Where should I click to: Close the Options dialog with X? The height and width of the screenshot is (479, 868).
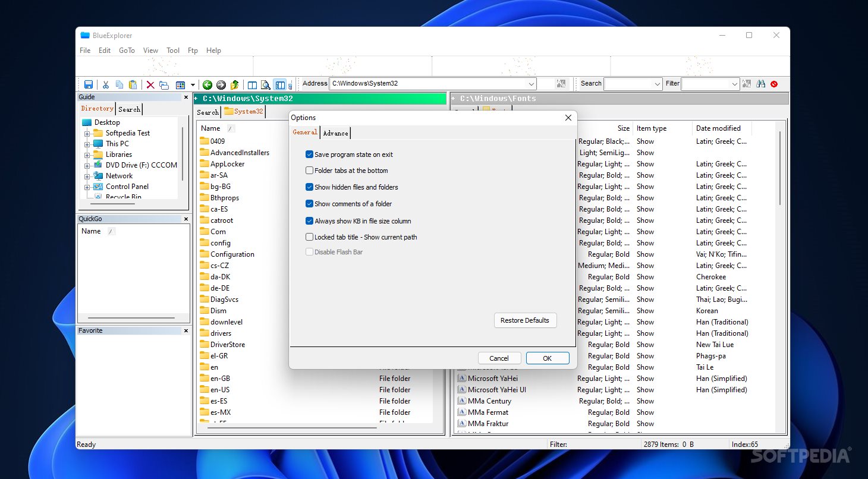click(x=568, y=118)
